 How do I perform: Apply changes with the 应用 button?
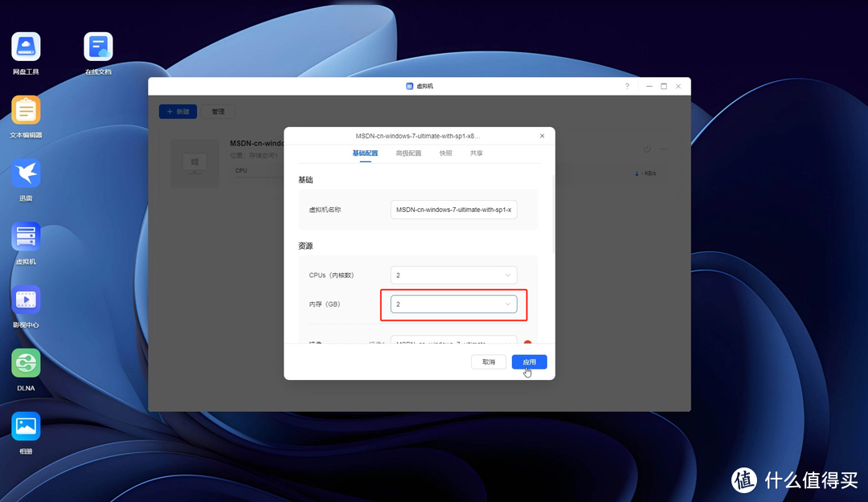tap(528, 361)
